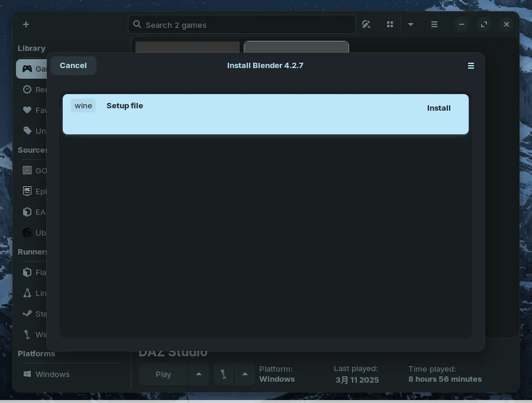
Task: Open the view options dropdown arrow
Action: 411,24
